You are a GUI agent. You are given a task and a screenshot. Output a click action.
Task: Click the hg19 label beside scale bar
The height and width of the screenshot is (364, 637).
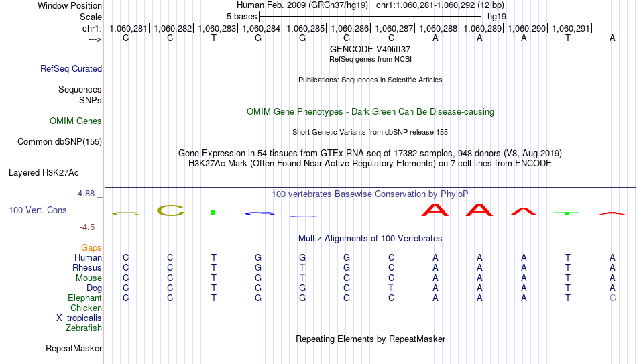click(x=497, y=17)
